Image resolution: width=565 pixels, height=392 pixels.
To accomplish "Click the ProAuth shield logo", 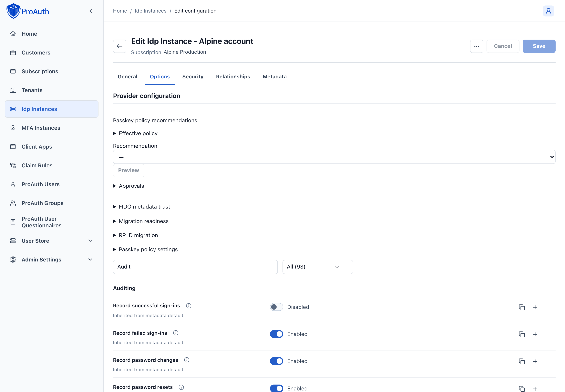I will pyautogui.click(x=13, y=11).
